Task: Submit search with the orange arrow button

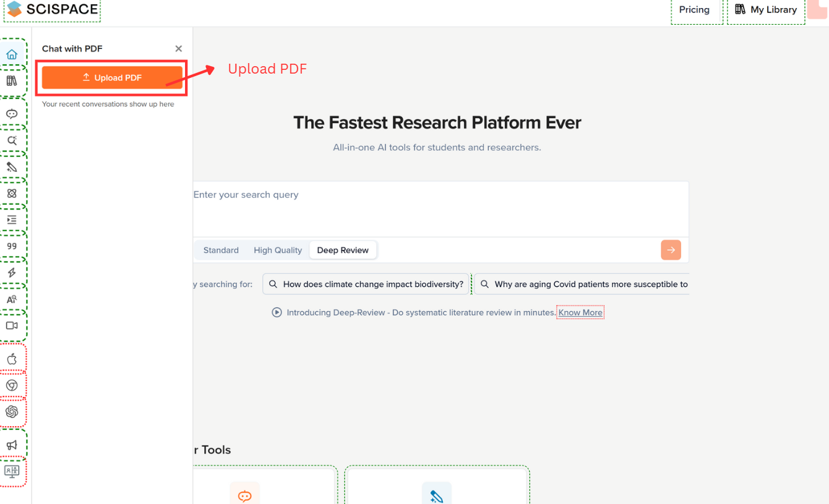Action: pos(671,250)
